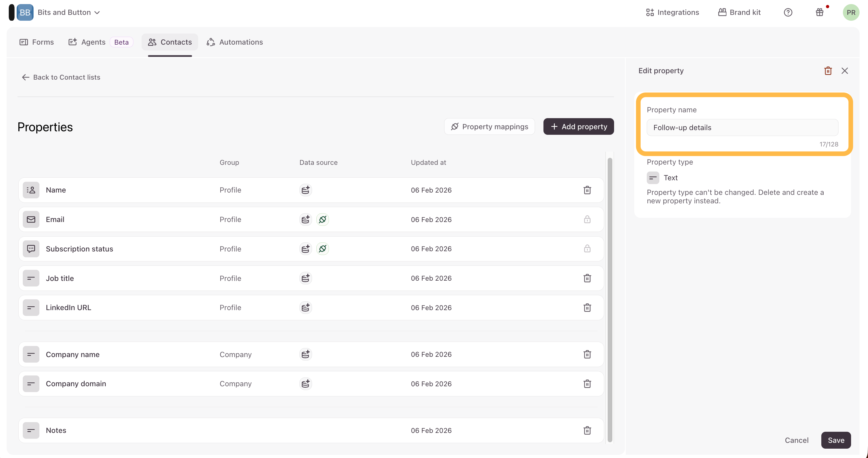Click the trash icon for Notes row
Image resolution: width=868 pixels, height=458 pixels.
coord(587,430)
